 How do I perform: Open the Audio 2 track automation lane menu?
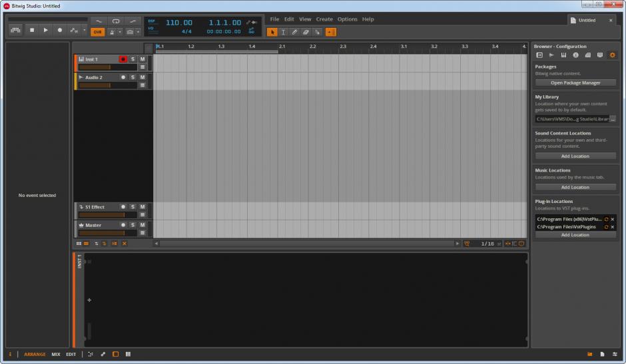coord(142,85)
